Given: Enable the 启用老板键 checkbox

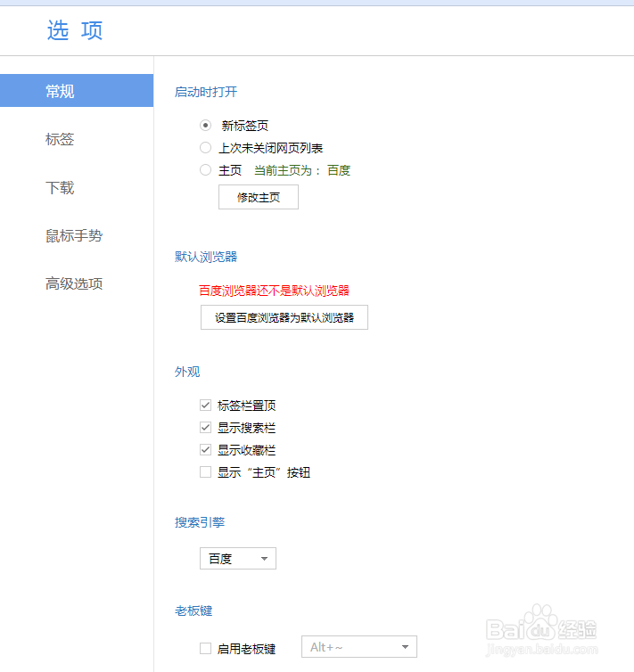Looking at the screenshot, I should [205, 649].
